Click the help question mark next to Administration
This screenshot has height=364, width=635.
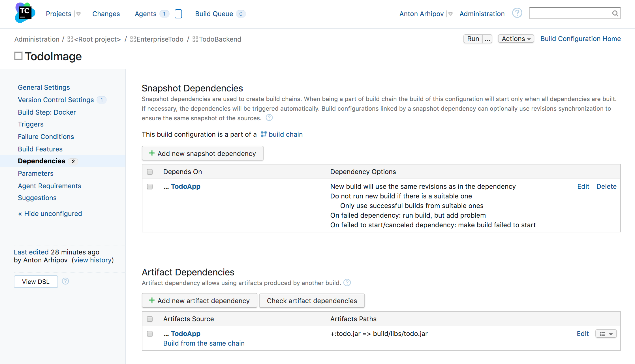[x=517, y=12]
